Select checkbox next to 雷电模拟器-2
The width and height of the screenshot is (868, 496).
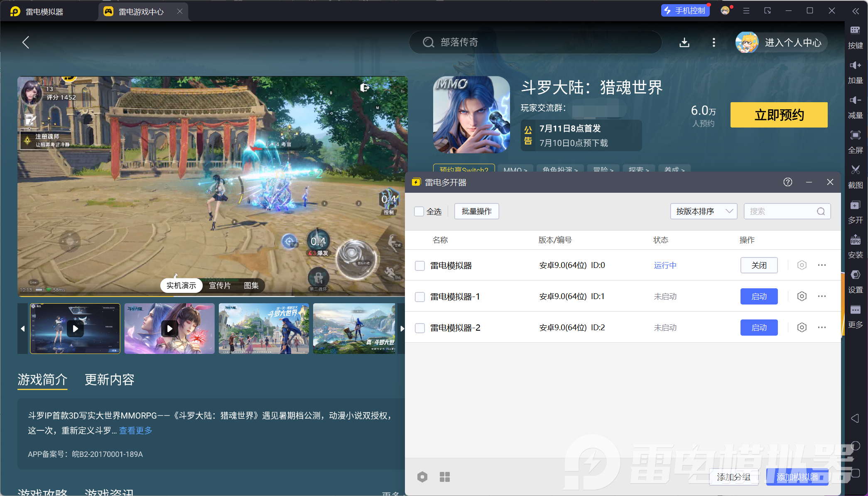(x=420, y=328)
